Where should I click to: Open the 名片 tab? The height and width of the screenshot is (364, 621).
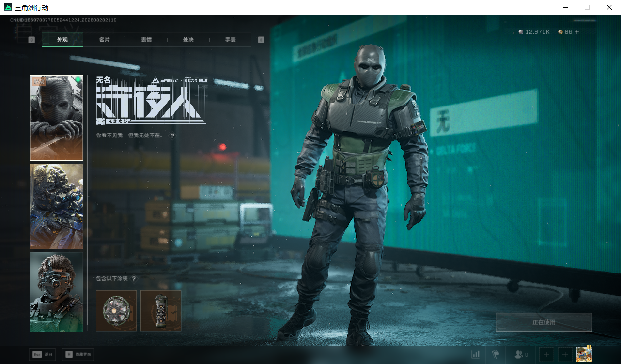(104, 40)
